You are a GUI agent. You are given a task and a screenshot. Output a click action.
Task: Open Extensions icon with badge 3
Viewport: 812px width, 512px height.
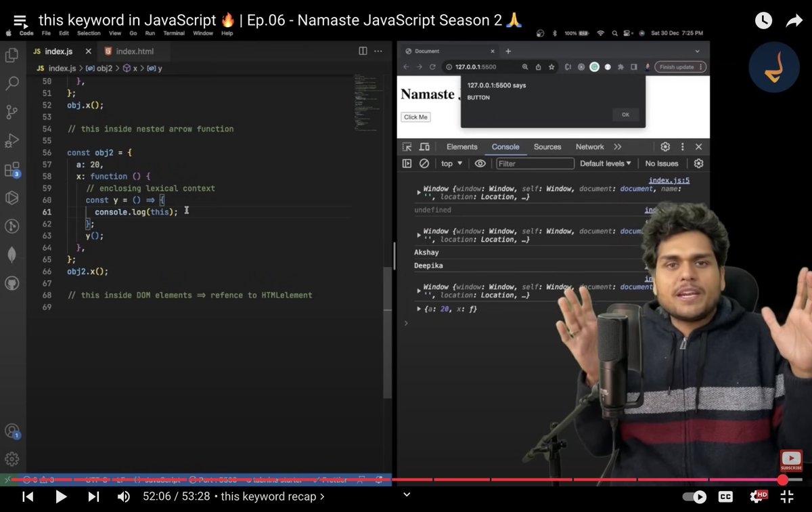[x=12, y=169]
